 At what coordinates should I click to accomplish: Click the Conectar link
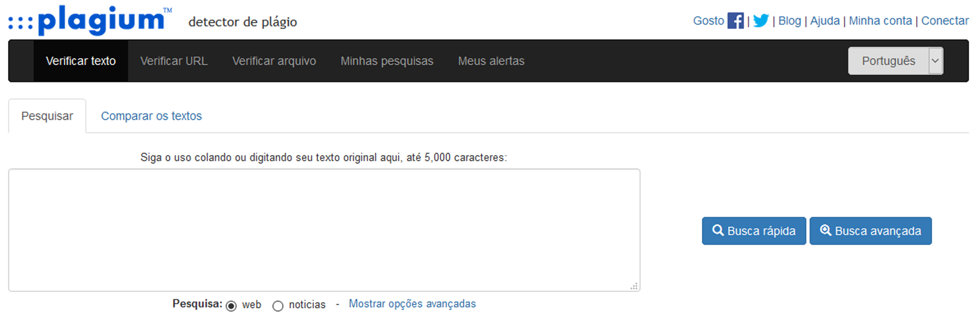click(945, 21)
